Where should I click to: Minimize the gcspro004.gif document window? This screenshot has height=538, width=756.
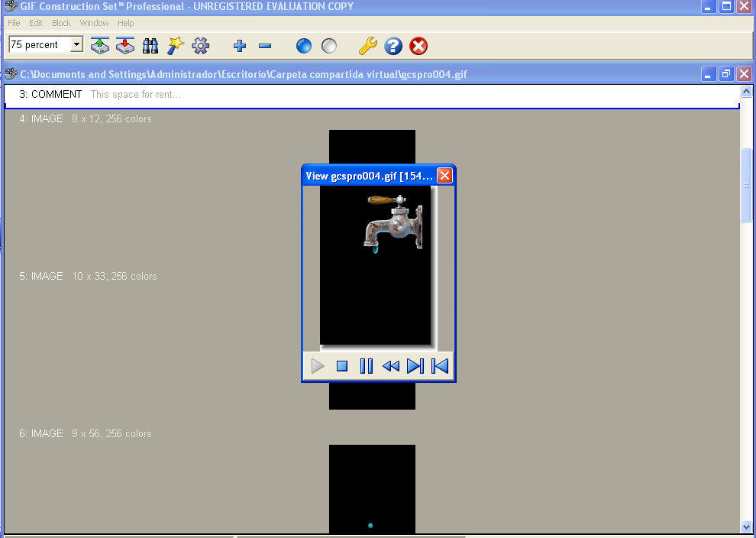(708, 74)
